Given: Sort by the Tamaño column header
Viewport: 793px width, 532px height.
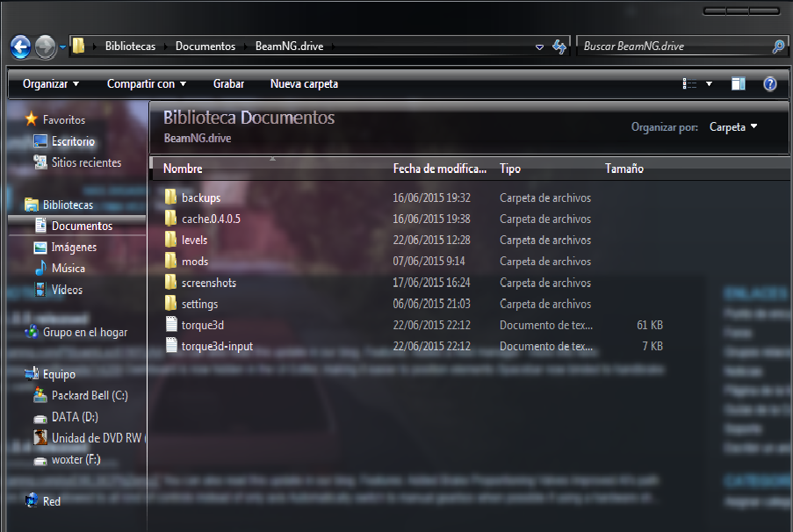Looking at the screenshot, I should pyautogui.click(x=624, y=169).
